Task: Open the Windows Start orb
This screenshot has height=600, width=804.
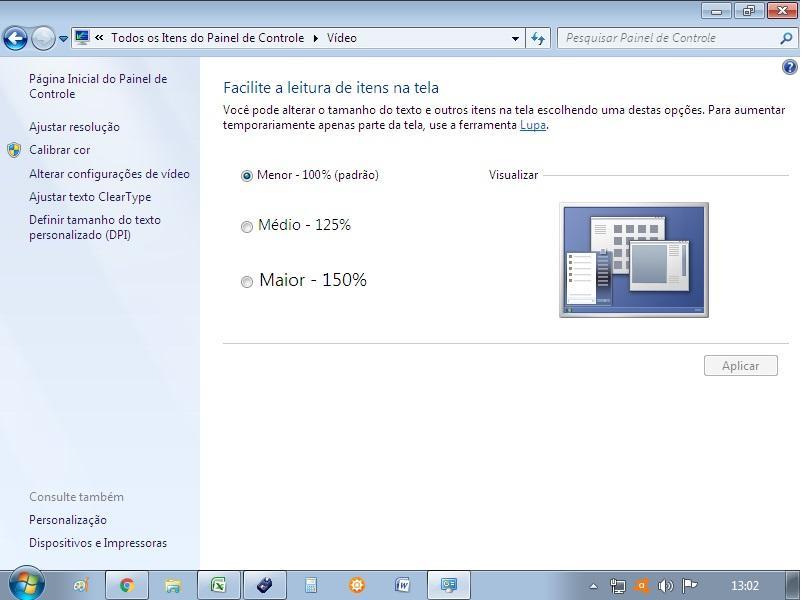Action: [26, 584]
